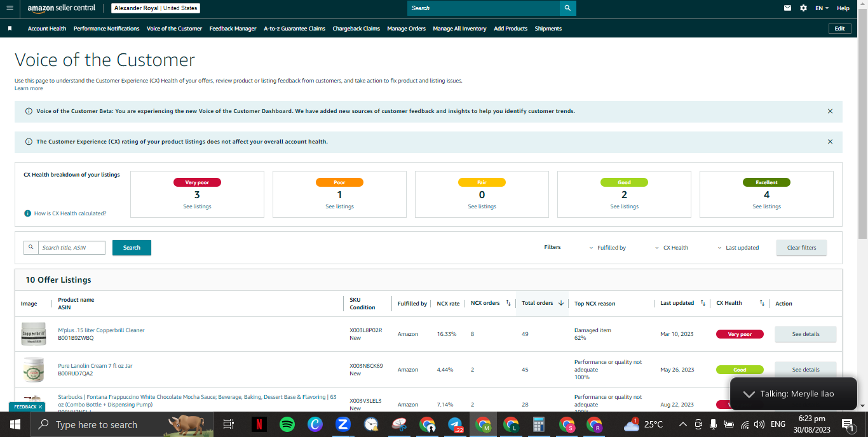Launch Netflix from the taskbar
This screenshot has width=868, height=437.
point(259,424)
